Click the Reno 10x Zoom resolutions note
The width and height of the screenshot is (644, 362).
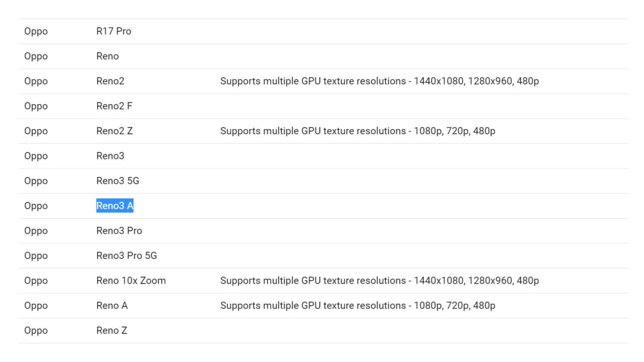coord(379,281)
